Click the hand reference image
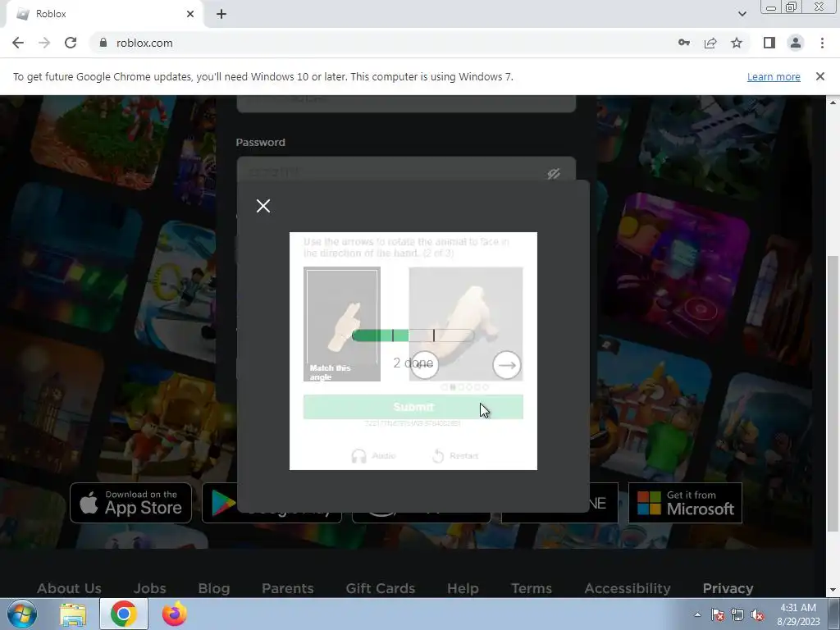Screen dimensions: 840x630 [342, 324]
